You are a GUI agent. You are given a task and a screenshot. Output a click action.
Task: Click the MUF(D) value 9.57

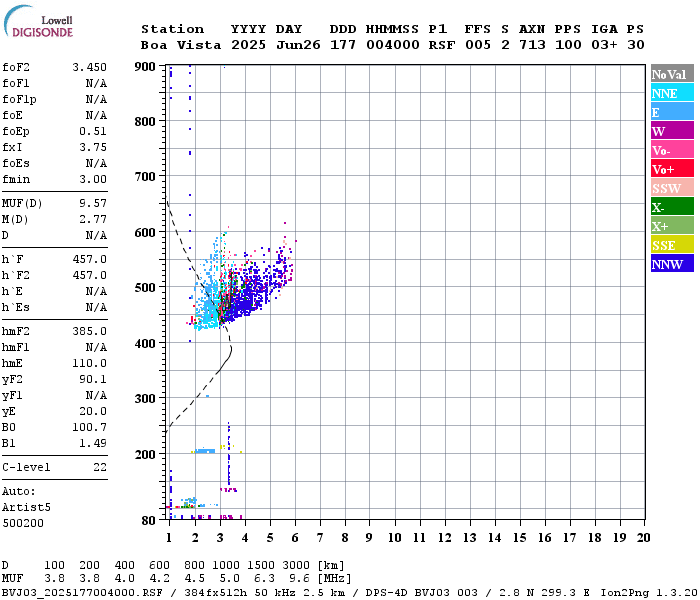pyautogui.click(x=93, y=204)
